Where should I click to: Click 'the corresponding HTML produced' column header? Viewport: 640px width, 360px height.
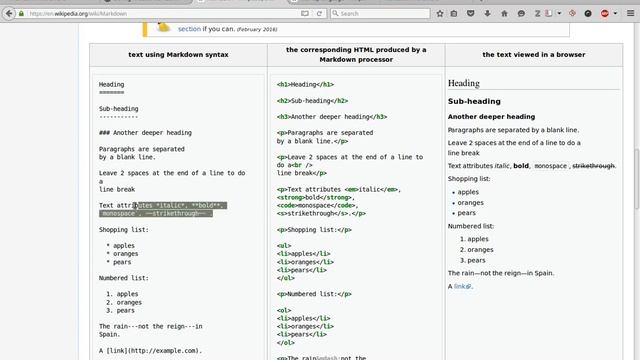(356, 54)
